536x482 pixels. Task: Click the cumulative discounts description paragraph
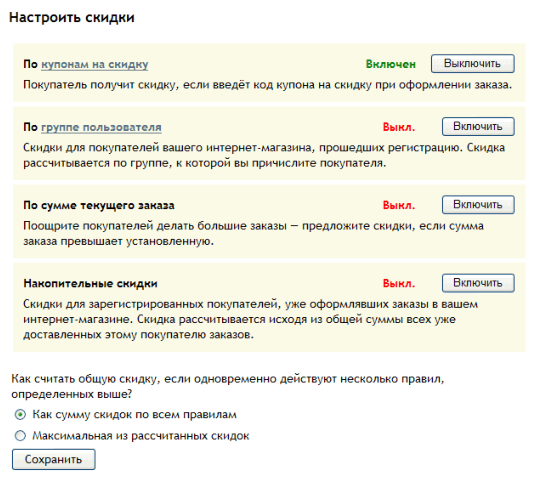coord(251,319)
